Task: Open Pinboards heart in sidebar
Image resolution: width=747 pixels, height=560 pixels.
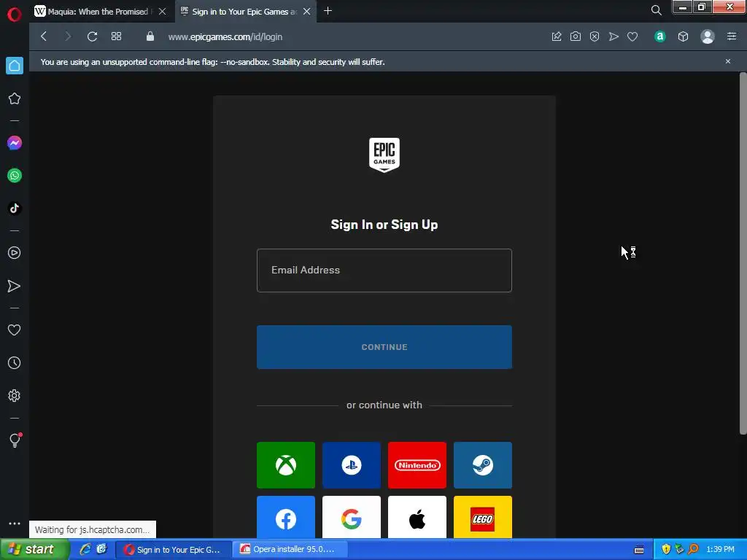Action: coord(15,330)
